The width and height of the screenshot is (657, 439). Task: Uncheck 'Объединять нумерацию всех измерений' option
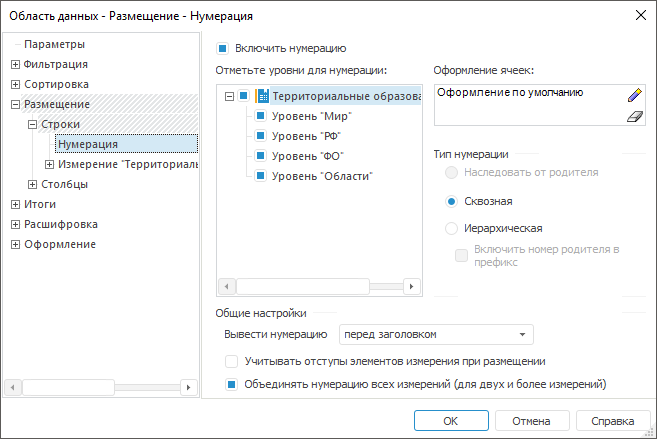pos(231,383)
